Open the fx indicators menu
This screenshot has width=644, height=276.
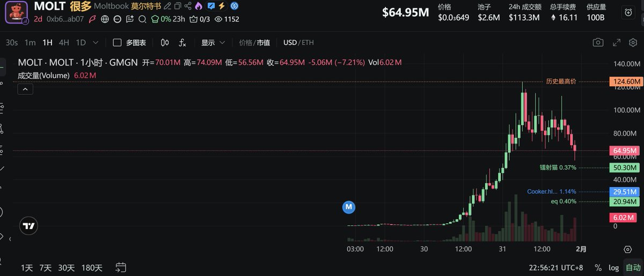(x=182, y=42)
